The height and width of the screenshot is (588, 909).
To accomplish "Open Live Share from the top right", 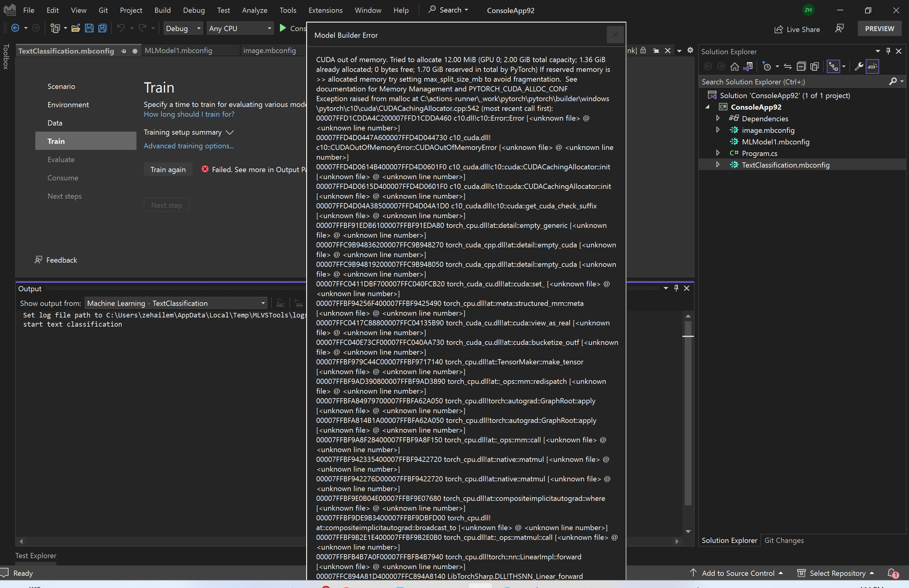I will 797,29.
